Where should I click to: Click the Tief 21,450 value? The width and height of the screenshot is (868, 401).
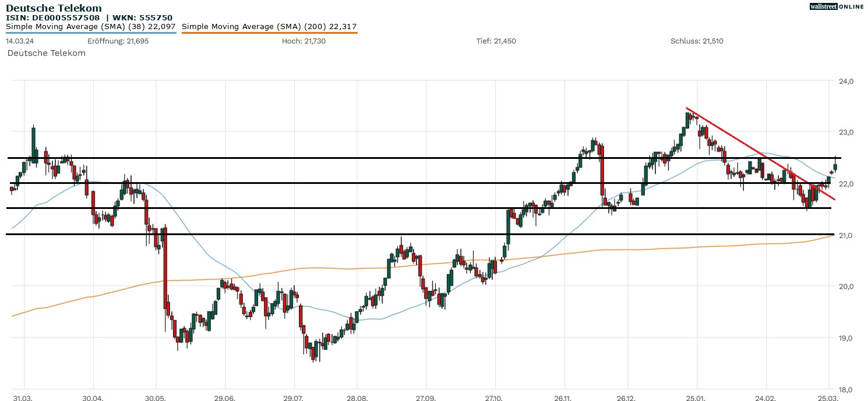pos(496,41)
